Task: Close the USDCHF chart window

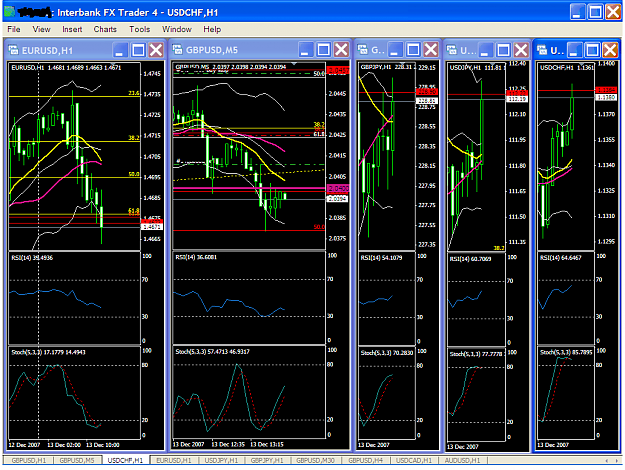Action: 611,50
